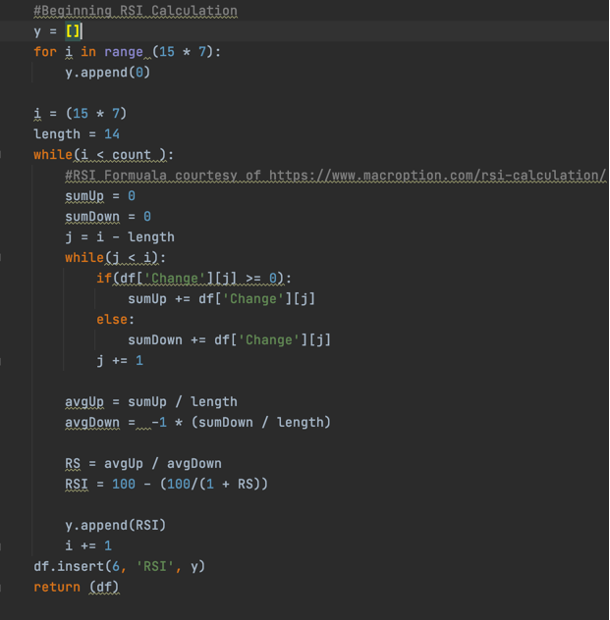610x620 pixels.
Task: Click the 'while(j < i):' line
Action: pyautogui.click(x=115, y=257)
